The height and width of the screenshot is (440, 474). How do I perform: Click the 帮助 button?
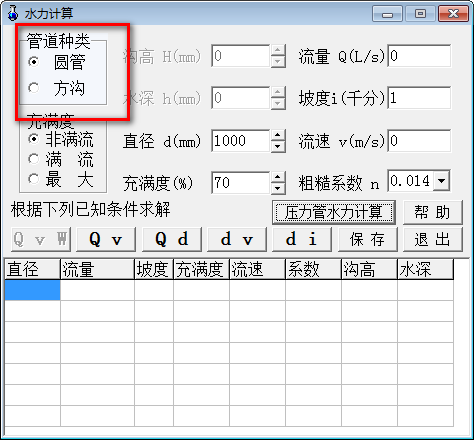(x=433, y=212)
